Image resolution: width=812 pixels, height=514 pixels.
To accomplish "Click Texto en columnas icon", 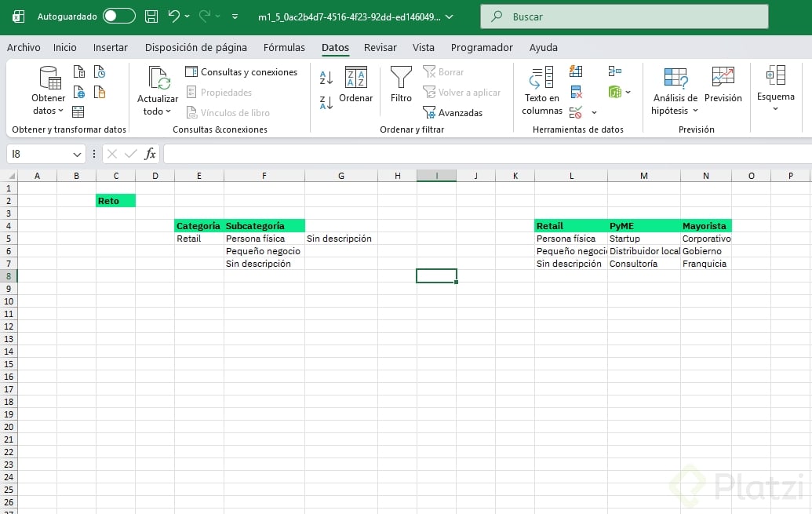I will pyautogui.click(x=541, y=78).
